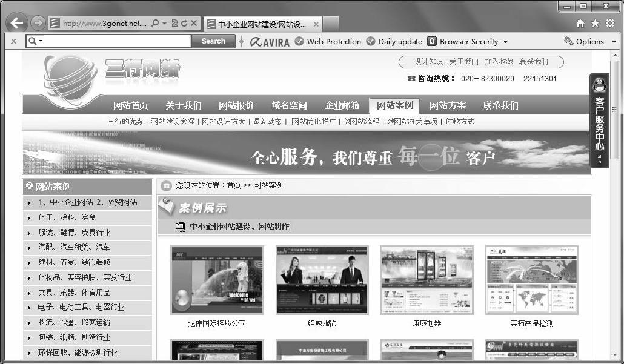Click the 首页 breadcrumb link
Viewport: 624px width, 364px height.
234,185
